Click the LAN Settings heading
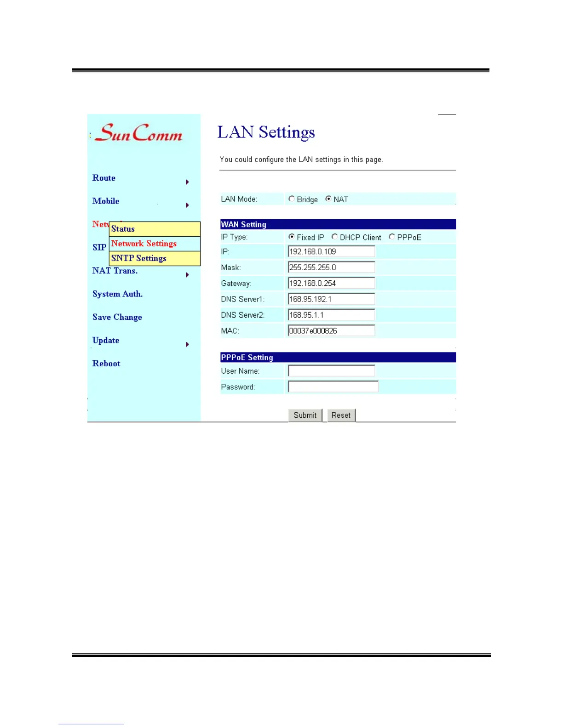The image size is (563, 728). 266,132
